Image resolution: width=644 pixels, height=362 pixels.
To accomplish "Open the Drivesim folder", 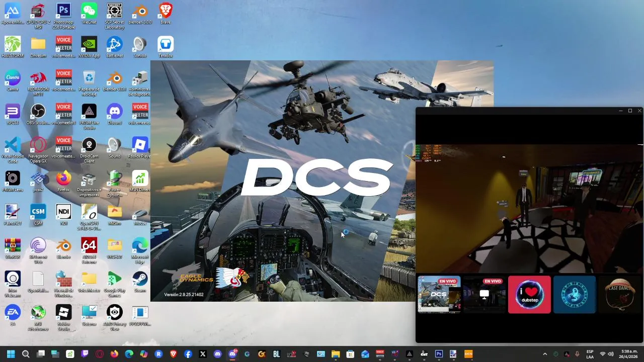I will tap(38, 47).
